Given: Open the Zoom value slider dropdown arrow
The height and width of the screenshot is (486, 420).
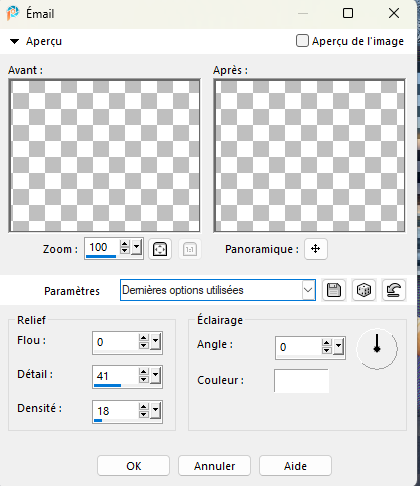Looking at the screenshot, I should tap(136, 247).
